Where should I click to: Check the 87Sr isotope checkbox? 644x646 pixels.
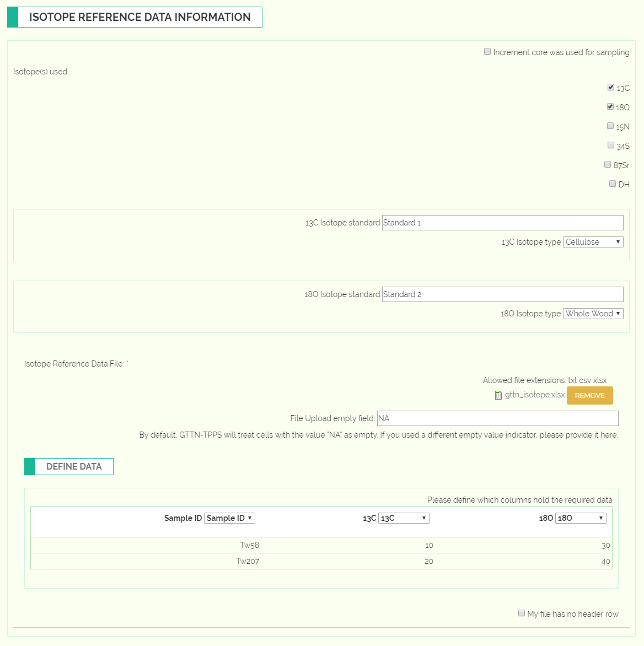point(608,164)
